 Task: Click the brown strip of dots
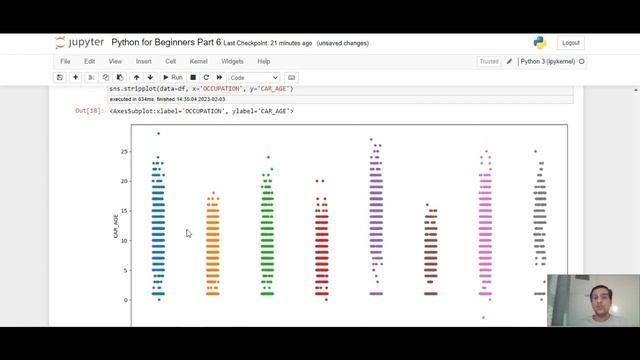pos(431,249)
